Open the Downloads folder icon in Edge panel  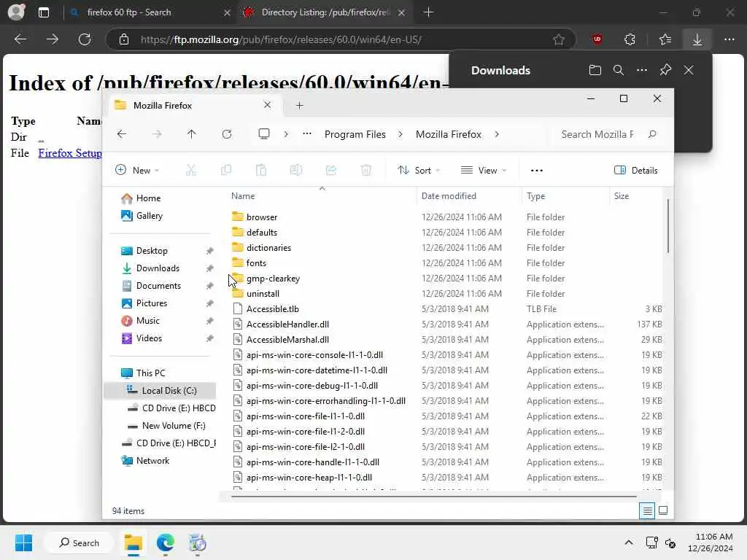595,71
